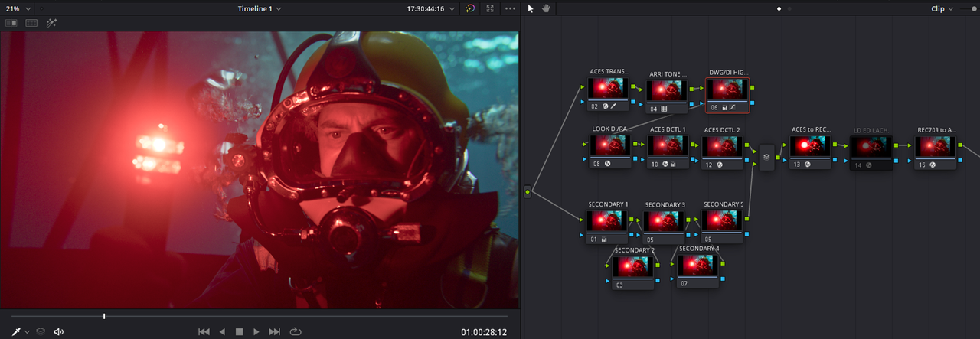This screenshot has width=980, height=339.
Task: Click the FX badge icon on node 08
Action: [607, 164]
